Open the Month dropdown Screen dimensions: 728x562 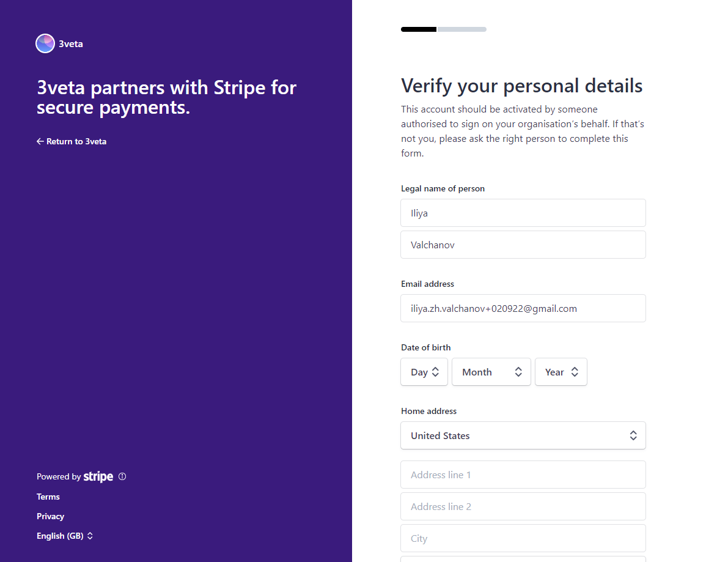pos(491,372)
